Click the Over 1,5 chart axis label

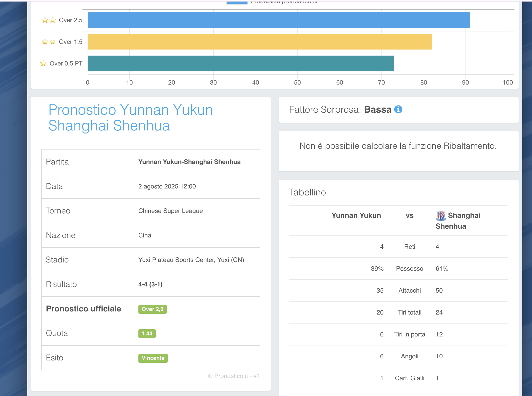(71, 42)
